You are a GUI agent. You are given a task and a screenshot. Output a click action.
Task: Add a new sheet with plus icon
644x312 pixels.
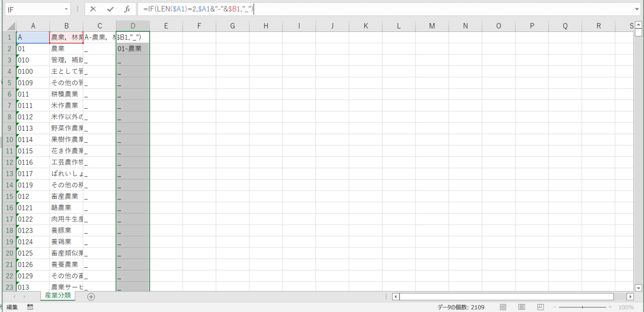[91, 296]
